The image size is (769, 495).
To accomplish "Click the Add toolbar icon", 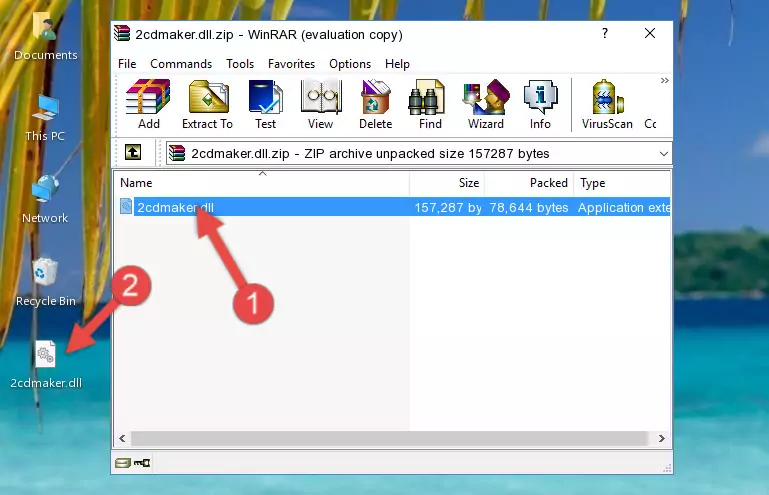I will pyautogui.click(x=148, y=104).
